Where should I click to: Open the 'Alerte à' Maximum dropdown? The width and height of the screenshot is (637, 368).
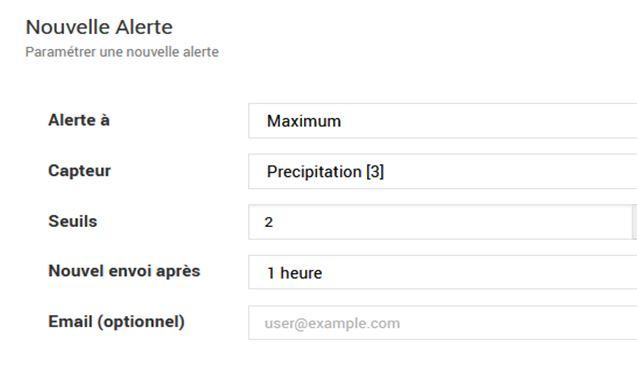tap(443, 121)
